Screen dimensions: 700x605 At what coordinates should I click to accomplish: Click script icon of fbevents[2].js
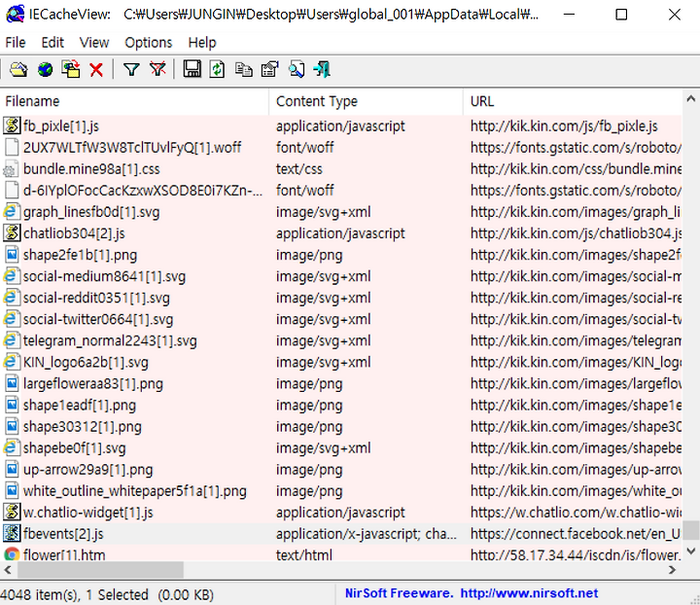pyautogui.click(x=12, y=534)
